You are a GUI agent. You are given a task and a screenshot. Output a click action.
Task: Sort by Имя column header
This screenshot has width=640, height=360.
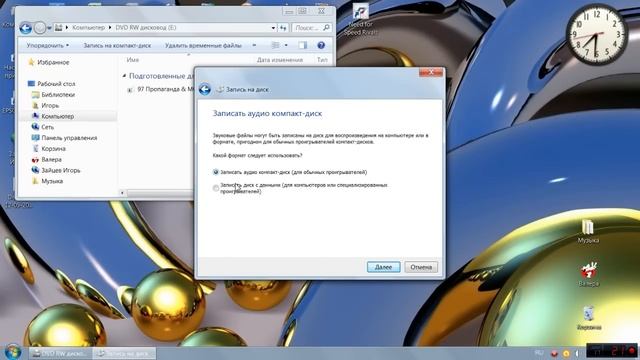point(133,60)
